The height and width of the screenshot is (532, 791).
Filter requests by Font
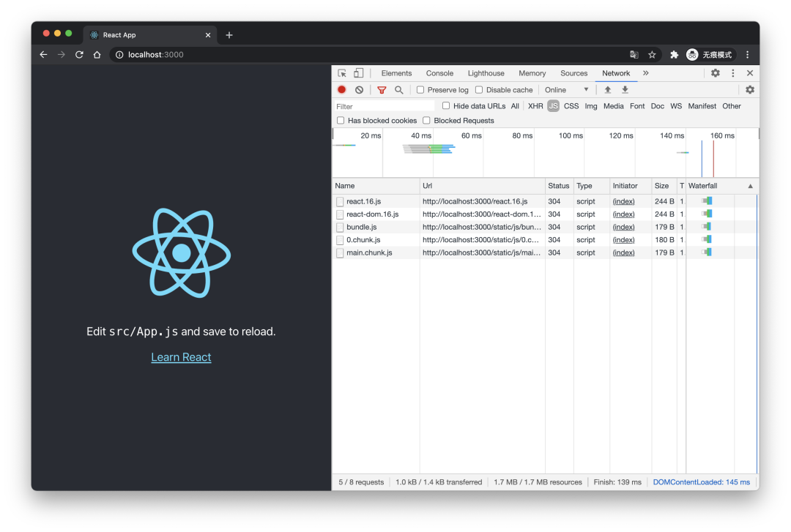(637, 106)
